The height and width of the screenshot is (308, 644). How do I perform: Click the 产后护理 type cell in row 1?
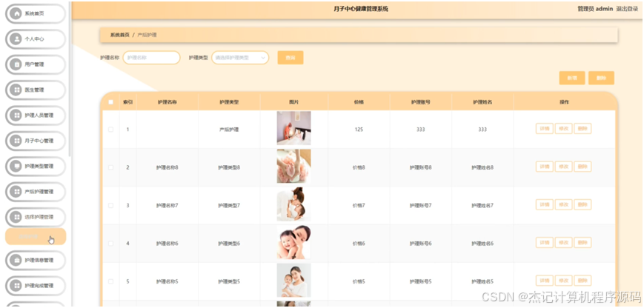pyautogui.click(x=229, y=129)
